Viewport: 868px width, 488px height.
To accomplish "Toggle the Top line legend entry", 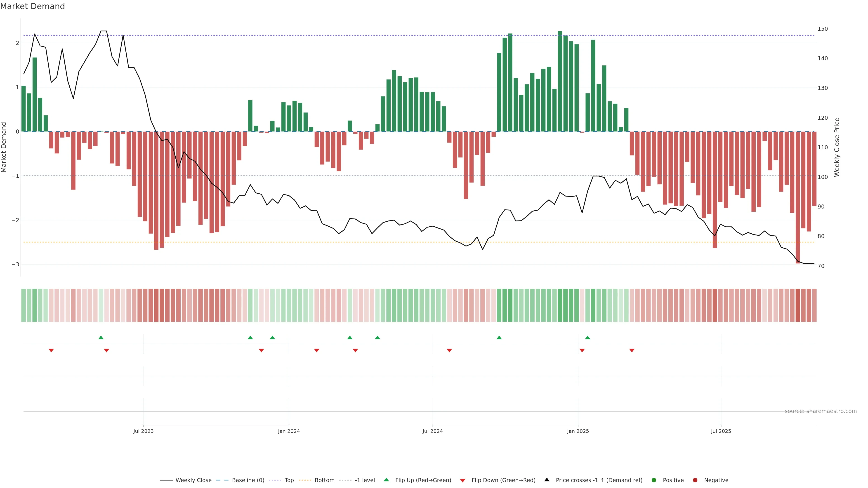I will pyautogui.click(x=289, y=480).
